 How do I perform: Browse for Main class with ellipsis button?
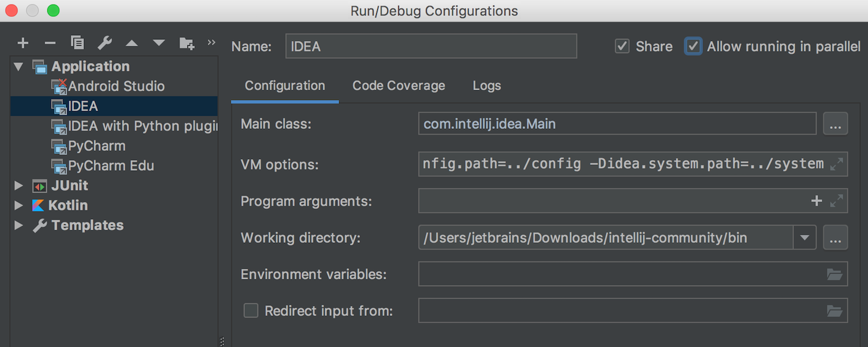pos(835,124)
